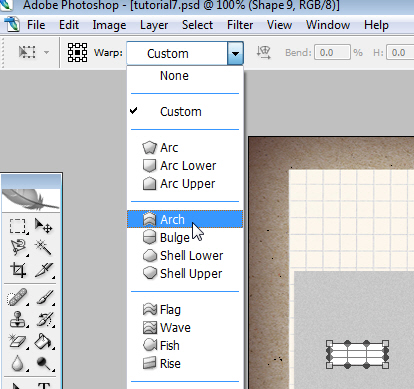
Task: Select the Arch warp style
Action: click(x=185, y=219)
